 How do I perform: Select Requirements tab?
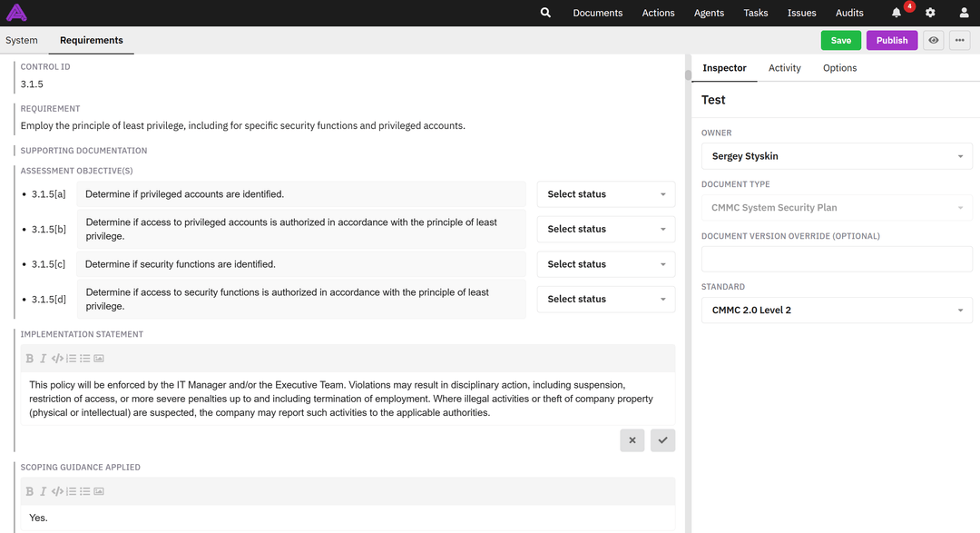pos(92,40)
